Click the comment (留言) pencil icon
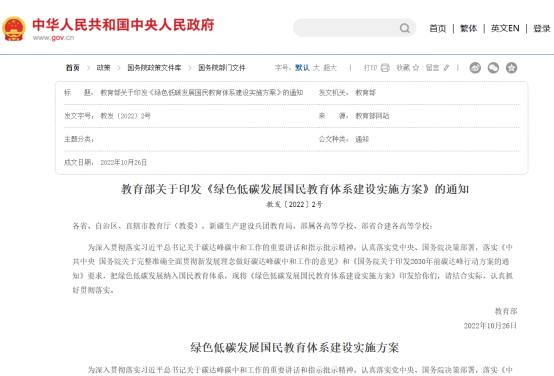 click(446, 67)
